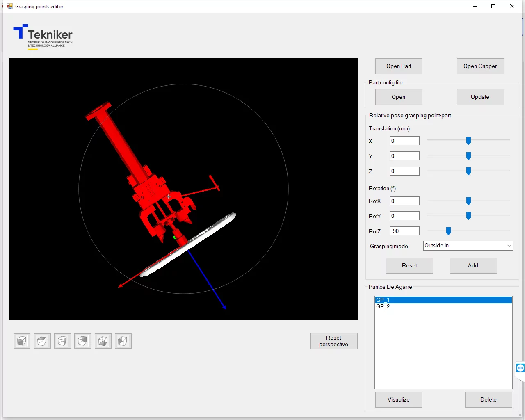
Task: Click the translation X slider handle
Action: (x=468, y=141)
